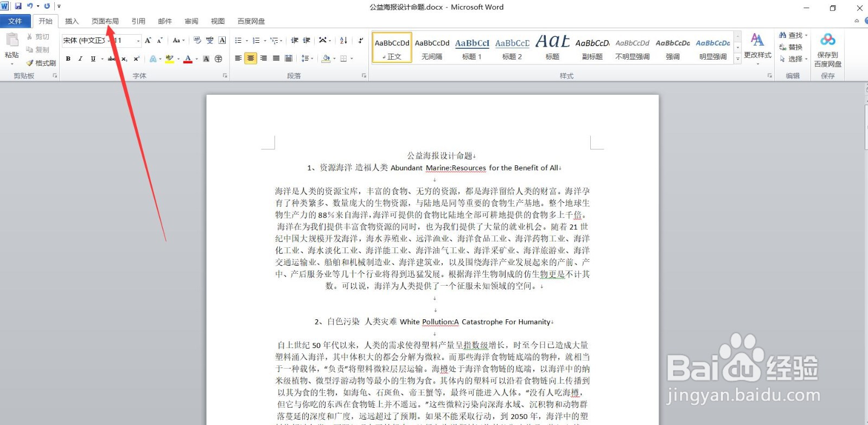
Task: Click the Borders icon in paragraph group
Action: pyautogui.click(x=343, y=59)
